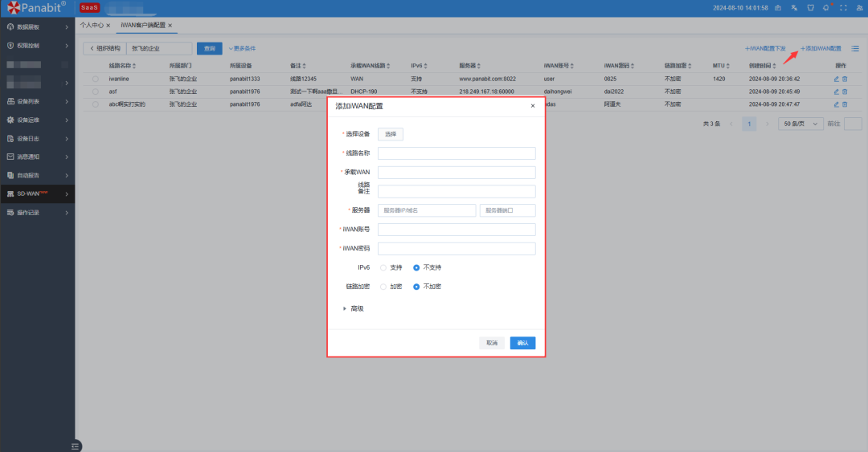Viewport: 868px width, 452px height.
Task: Click the iWAN密码 input field
Action: [x=457, y=248]
